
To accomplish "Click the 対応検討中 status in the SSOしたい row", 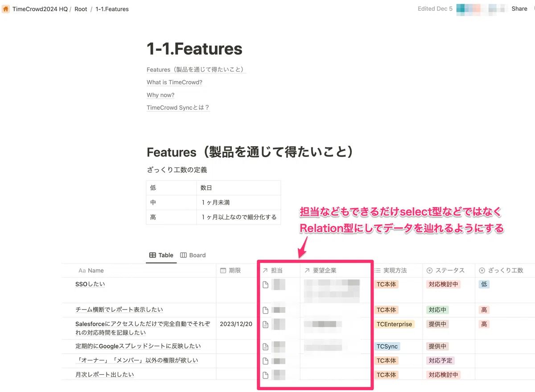I will [x=443, y=284].
